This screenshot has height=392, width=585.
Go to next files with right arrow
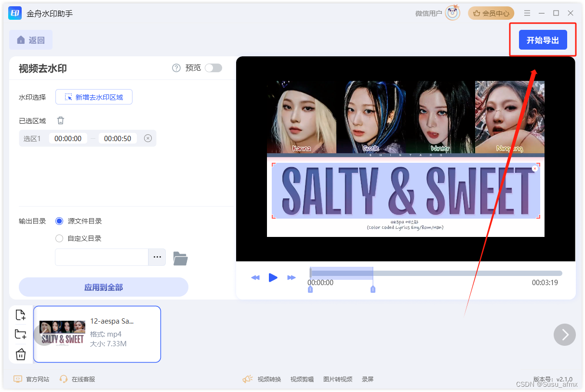click(565, 334)
